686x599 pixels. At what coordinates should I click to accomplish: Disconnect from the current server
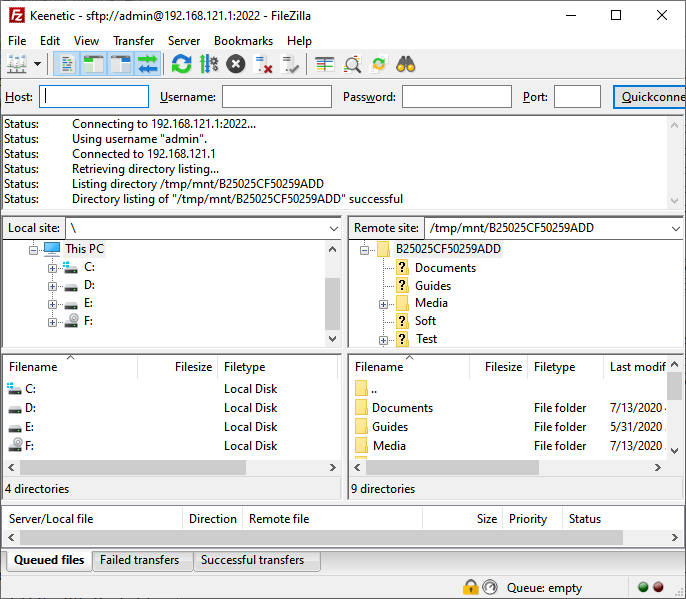[263, 64]
